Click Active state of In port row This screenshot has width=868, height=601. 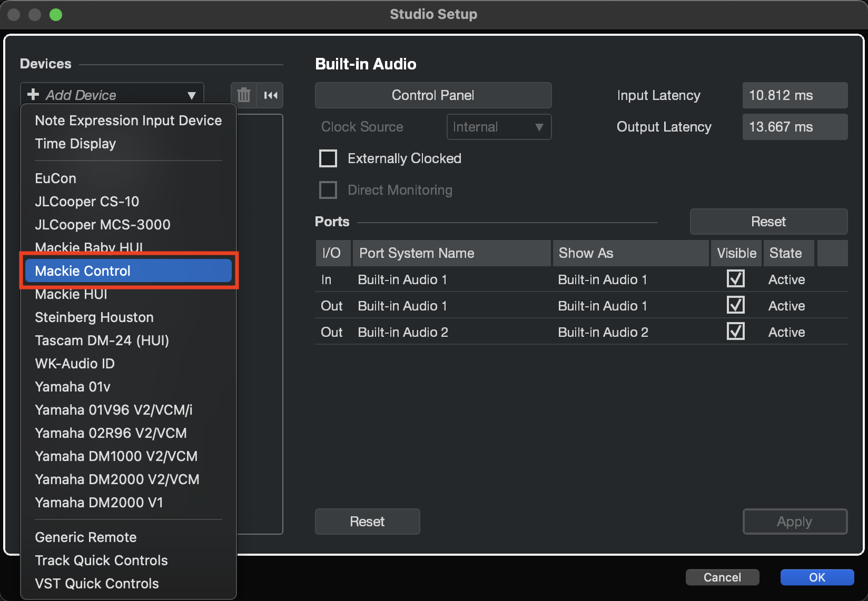(x=786, y=279)
